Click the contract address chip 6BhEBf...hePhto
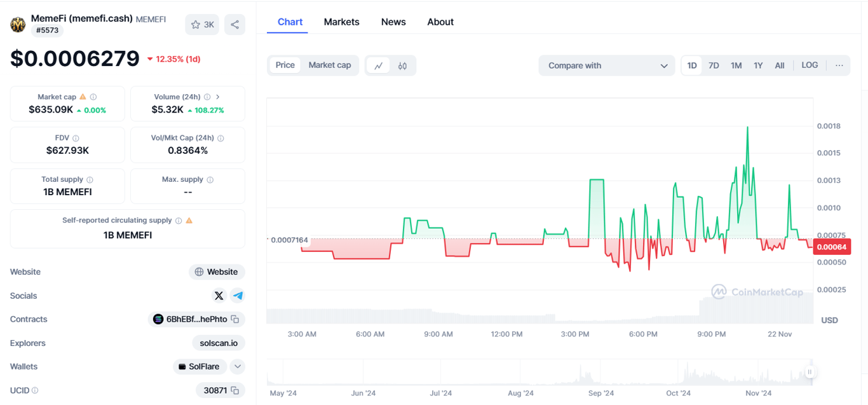This screenshot has width=868, height=405. tap(196, 319)
